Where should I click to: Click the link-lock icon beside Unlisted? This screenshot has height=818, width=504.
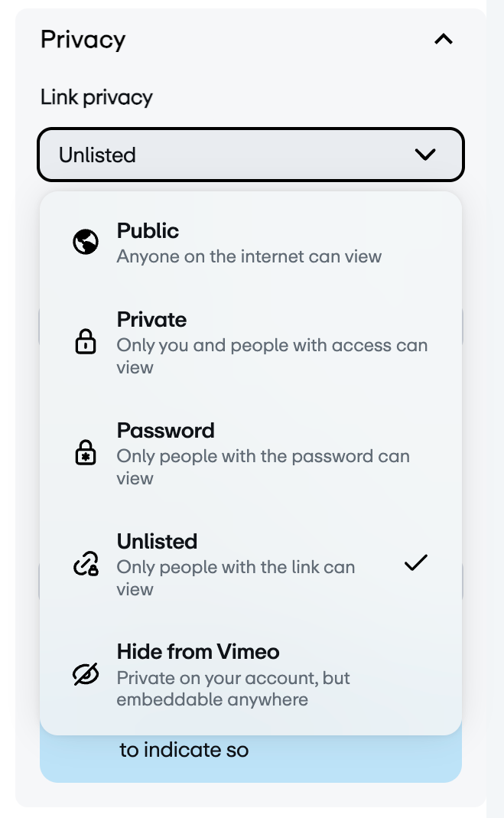(x=86, y=564)
